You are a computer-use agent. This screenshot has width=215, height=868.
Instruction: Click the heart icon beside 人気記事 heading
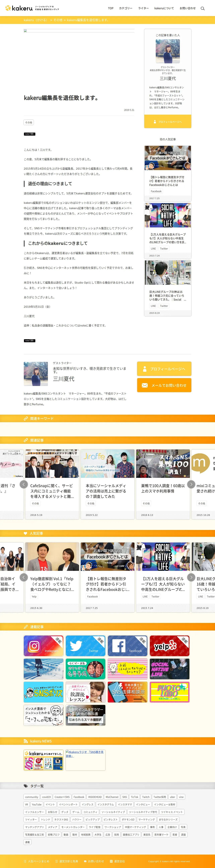pyautogui.click(x=25, y=533)
